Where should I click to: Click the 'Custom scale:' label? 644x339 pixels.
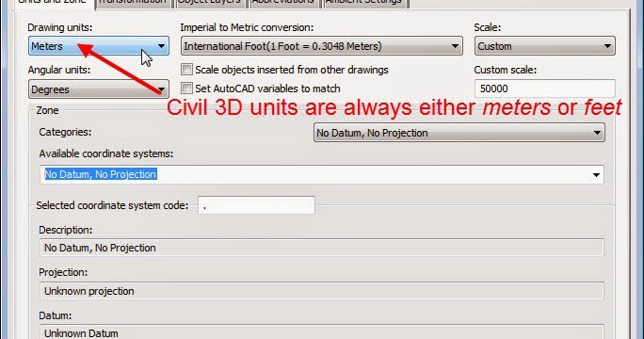pyautogui.click(x=506, y=70)
